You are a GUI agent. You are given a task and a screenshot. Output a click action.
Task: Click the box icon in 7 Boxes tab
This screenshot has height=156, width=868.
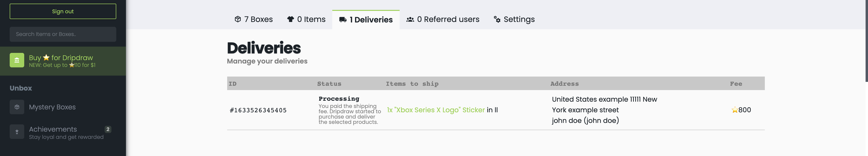(238, 19)
